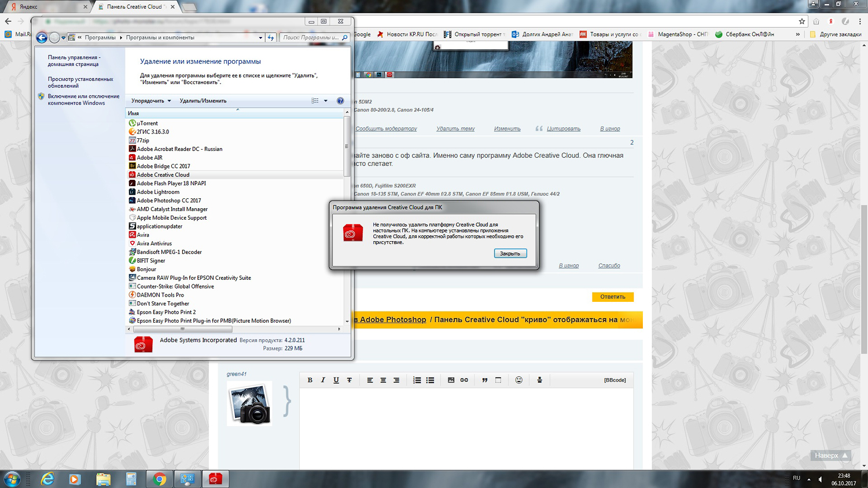Insert quote icon in forum editor

point(485,380)
